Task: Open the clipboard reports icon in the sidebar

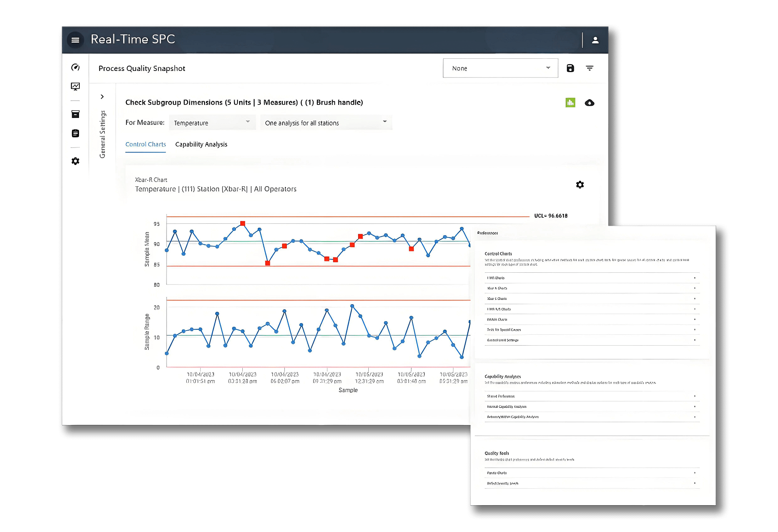Action: point(75,133)
